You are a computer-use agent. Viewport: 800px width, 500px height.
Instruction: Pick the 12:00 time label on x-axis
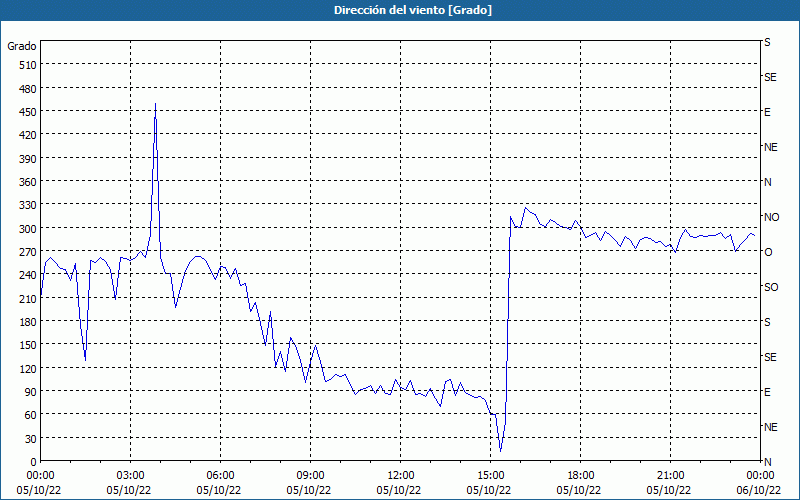click(x=401, y=476)
